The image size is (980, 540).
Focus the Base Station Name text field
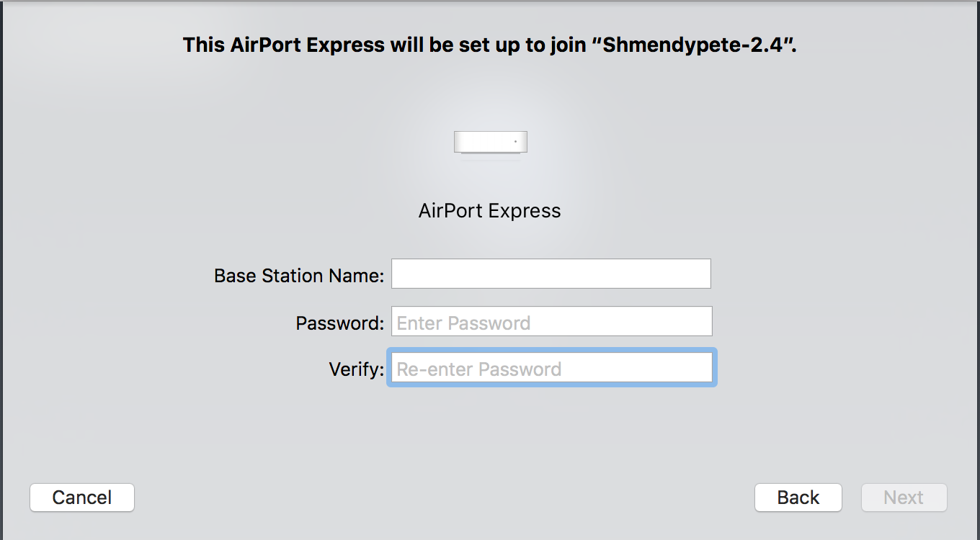pos(551,274)
